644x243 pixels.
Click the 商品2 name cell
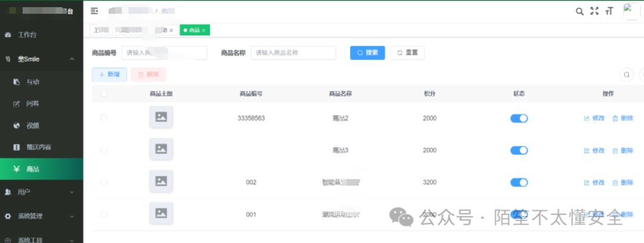(x=340, y=118)
